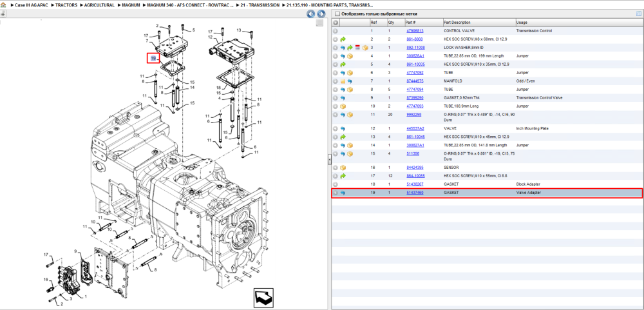Click the add circle button in the table header
Image resolution: width=644 pixels, height=310 pixels.
[336, 23]
